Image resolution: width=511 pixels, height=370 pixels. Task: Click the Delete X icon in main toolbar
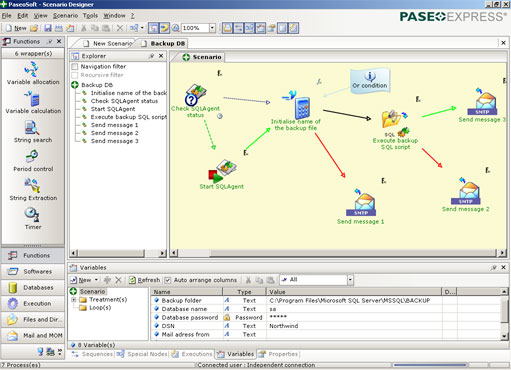tap(119, 28)
